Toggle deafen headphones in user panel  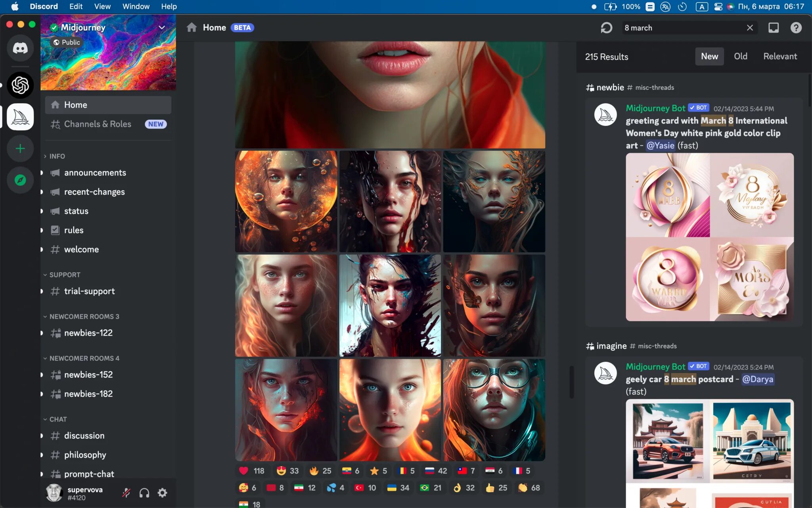144,493
